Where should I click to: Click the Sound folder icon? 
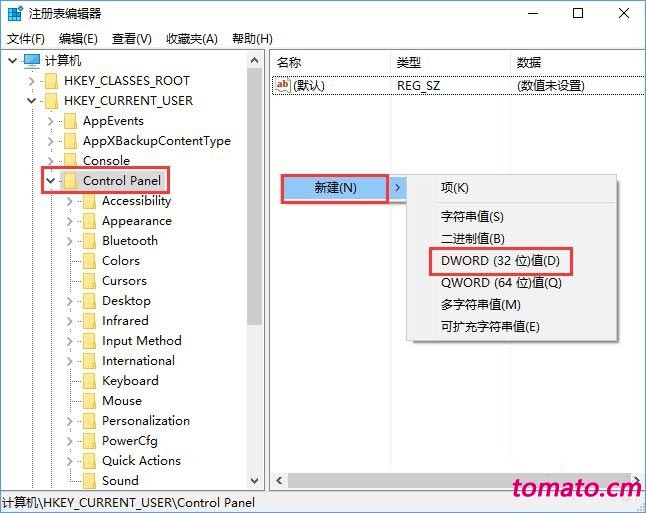click(89, 481)
